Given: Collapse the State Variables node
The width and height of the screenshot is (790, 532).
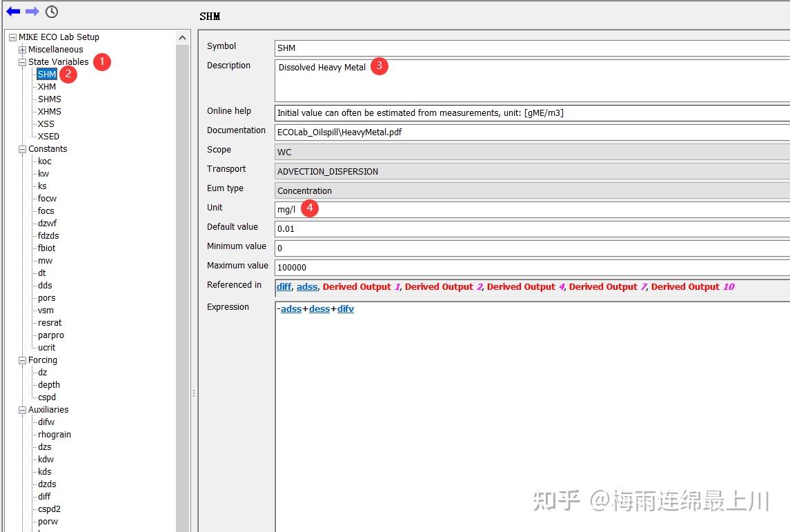Looking at the screenshot, I should 22,63.
